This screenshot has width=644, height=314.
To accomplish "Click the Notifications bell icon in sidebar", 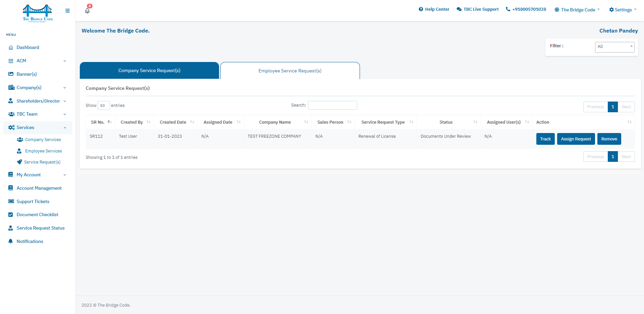I will pos(11,241).
